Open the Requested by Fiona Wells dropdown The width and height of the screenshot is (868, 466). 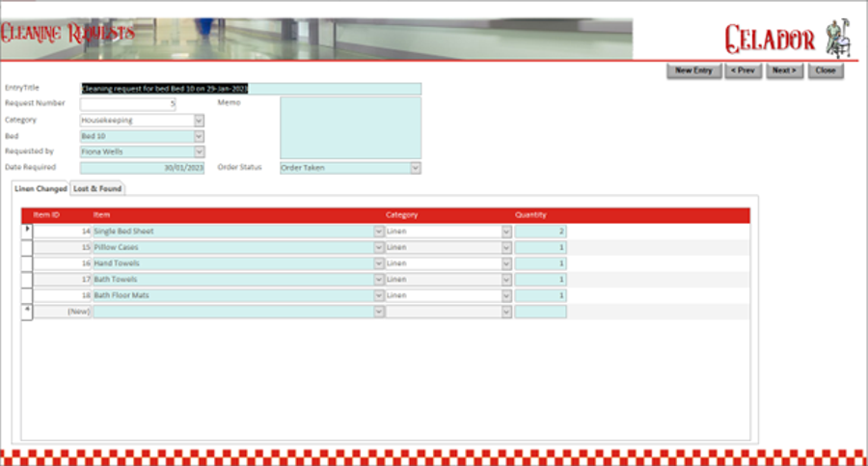click(x=199, y=151)
